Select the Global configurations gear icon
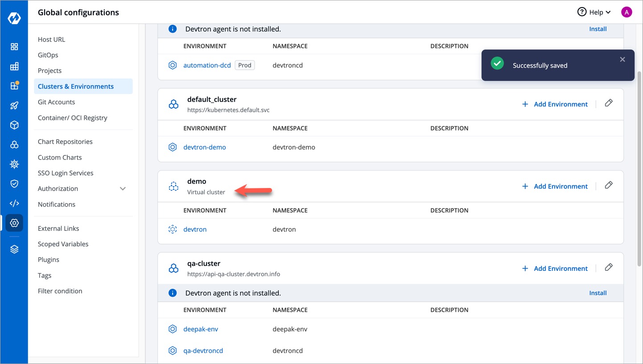Screen dimensions: 643x364 (14, 223)
